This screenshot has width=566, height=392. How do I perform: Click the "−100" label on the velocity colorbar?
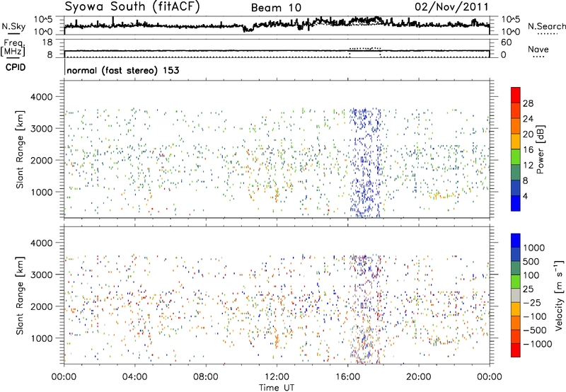coord(535,316)
